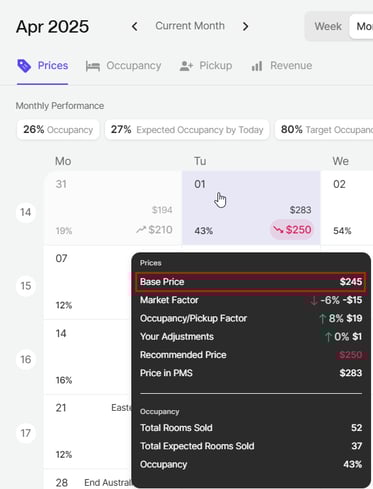Viewport: 373px width, 489px height.
Task: Click the Revenue bar chart icon
Action: point(257,66)
